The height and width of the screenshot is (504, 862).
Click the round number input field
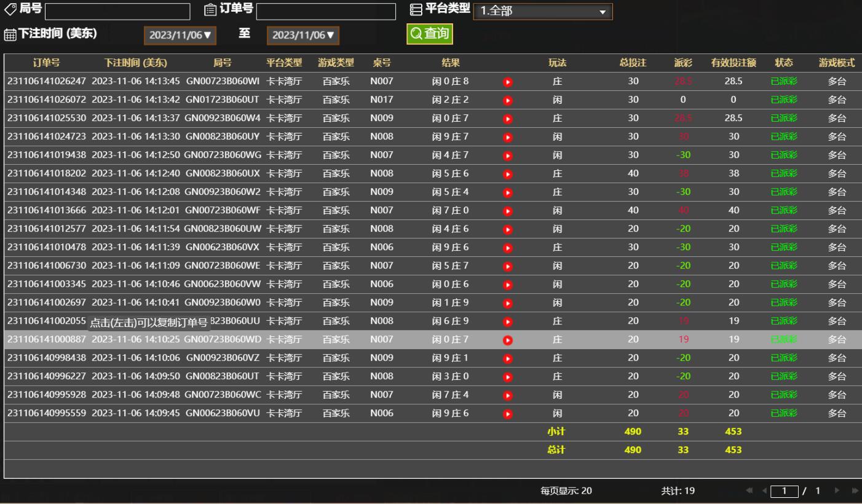coord(117,12)
